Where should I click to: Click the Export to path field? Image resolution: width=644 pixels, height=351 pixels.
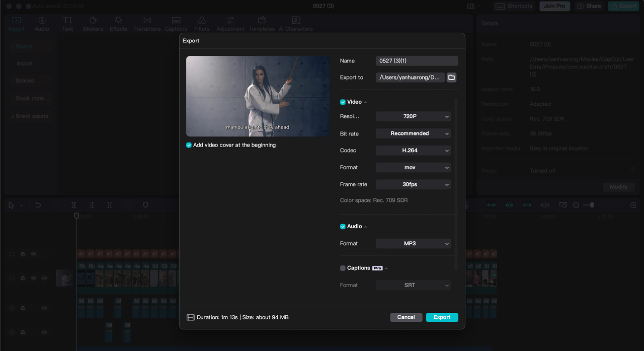(410, 78)
